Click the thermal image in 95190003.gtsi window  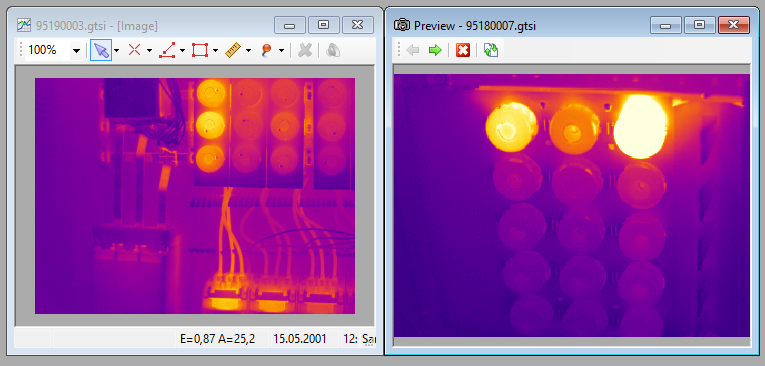[x=195, y=196]
